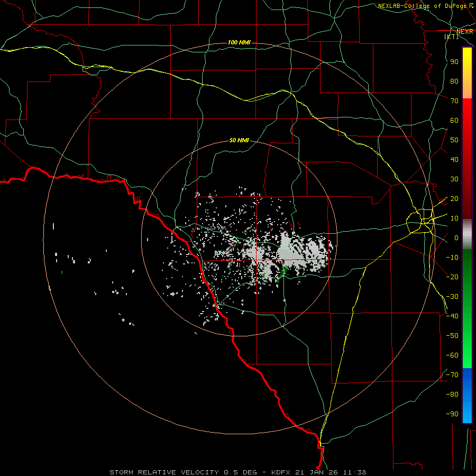
Task: Click the '-20' label on color scale
Action: [452, 277]
